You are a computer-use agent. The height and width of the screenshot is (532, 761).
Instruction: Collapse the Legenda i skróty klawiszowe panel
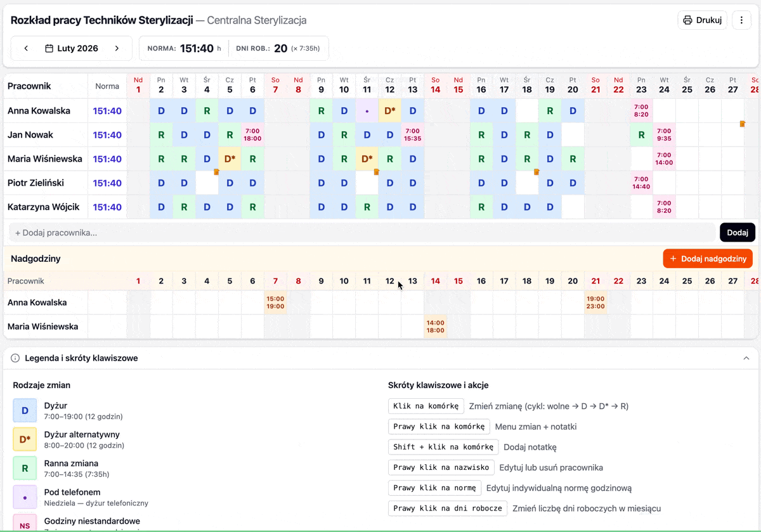(746, 358)
